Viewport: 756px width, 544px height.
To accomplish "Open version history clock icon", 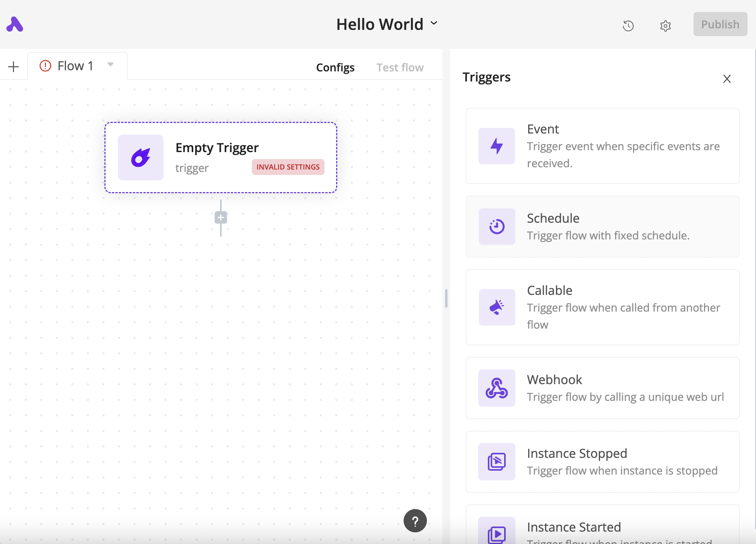I will pos(628,26).
